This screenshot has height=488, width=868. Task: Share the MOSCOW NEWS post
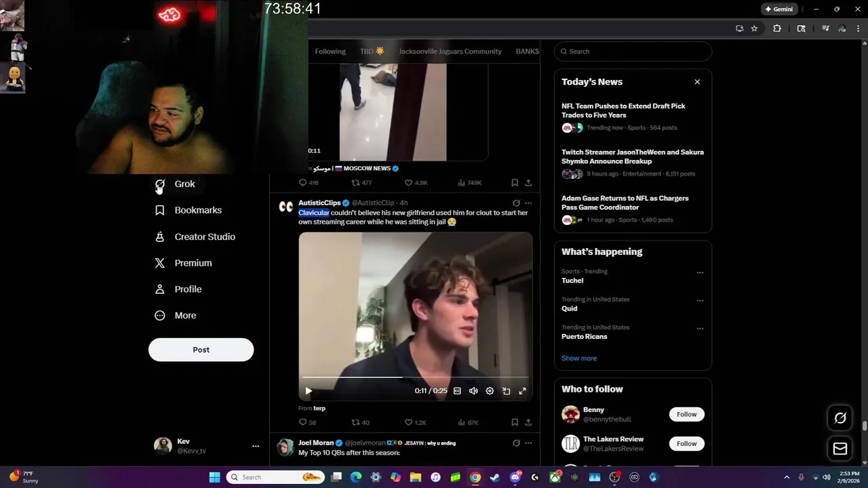pos(528,183)
